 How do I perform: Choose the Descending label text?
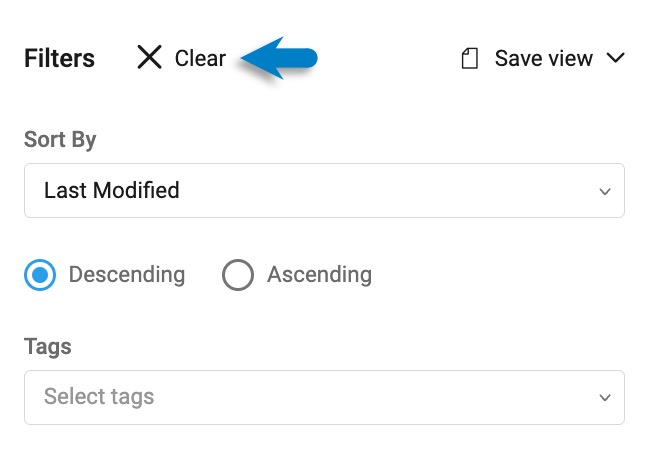pyautogui.click(x=127, y=275)
